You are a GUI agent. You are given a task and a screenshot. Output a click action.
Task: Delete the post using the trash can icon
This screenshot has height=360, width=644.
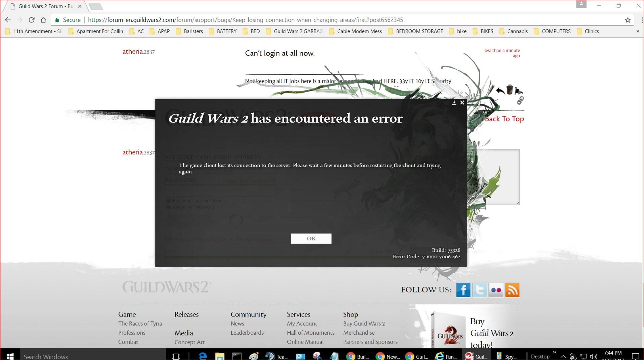pyautogui.click(x=510, y=89)
